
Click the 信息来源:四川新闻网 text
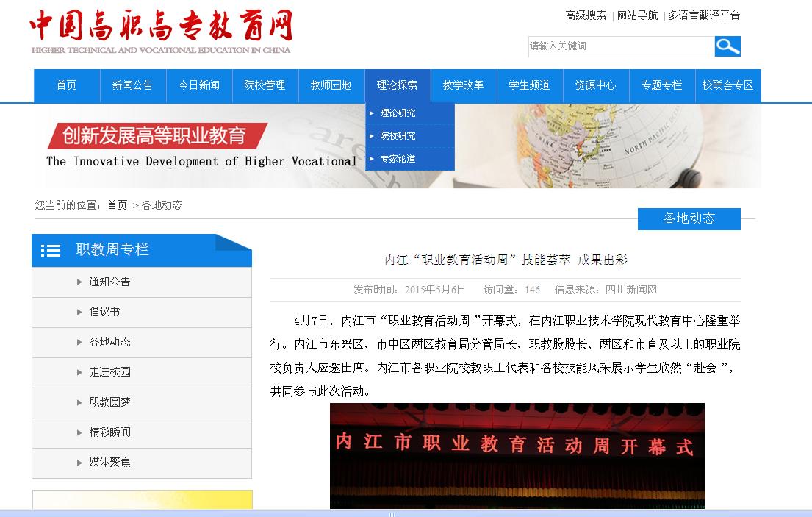606,290
